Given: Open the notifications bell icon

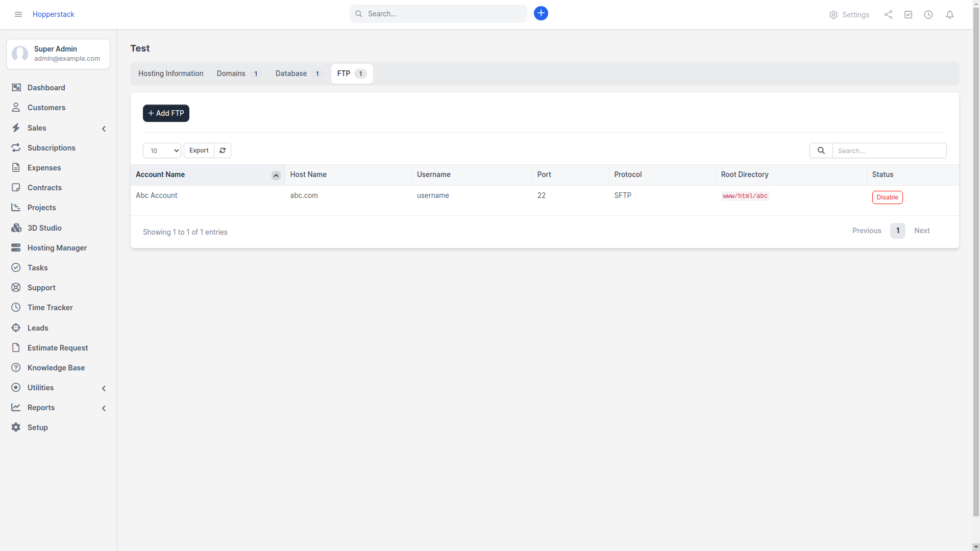Looking at the screenshot, I should [x=949, y=15].
